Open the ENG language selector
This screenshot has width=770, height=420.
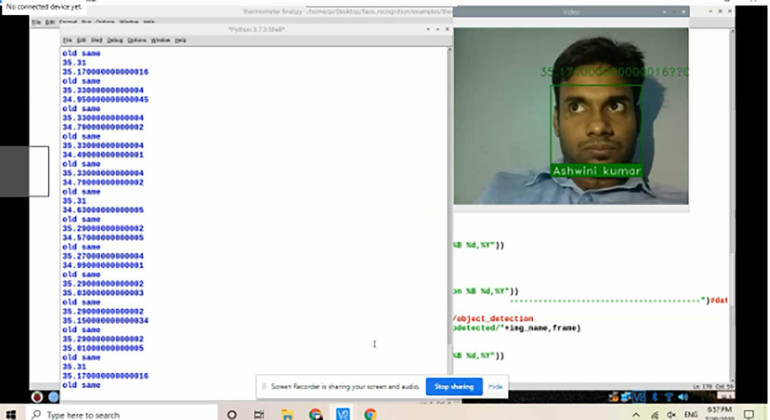pyautogui.click(x=690, y=413)
